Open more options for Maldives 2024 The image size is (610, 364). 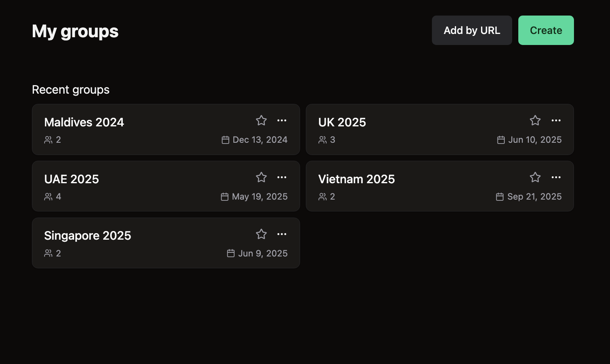point(282,120)
